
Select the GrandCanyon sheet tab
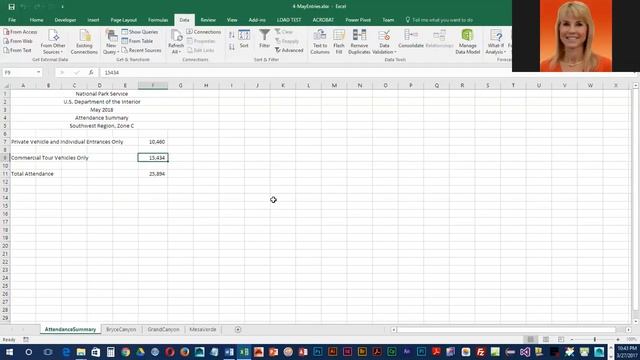163,329
